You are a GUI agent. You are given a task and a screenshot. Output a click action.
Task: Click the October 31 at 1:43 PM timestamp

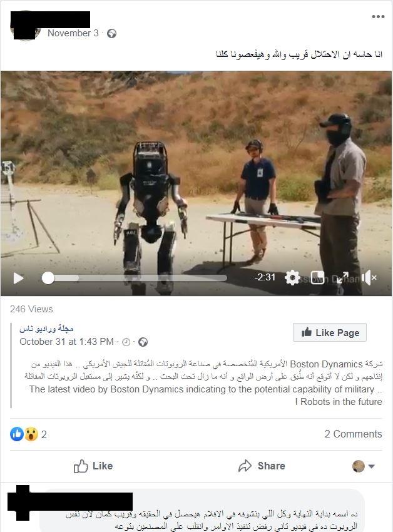pyautogui.click(x=66, y=342)
